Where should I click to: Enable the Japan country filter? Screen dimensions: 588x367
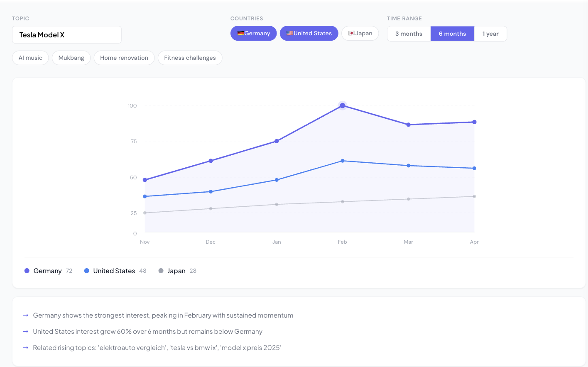(x=360, y=33)
